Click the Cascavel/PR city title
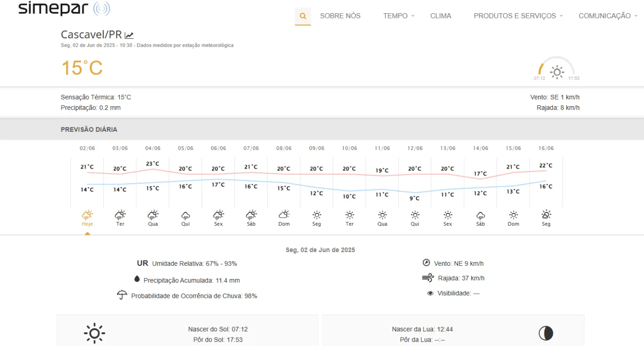This screenshot has height=346, width=644. [91, 34]
